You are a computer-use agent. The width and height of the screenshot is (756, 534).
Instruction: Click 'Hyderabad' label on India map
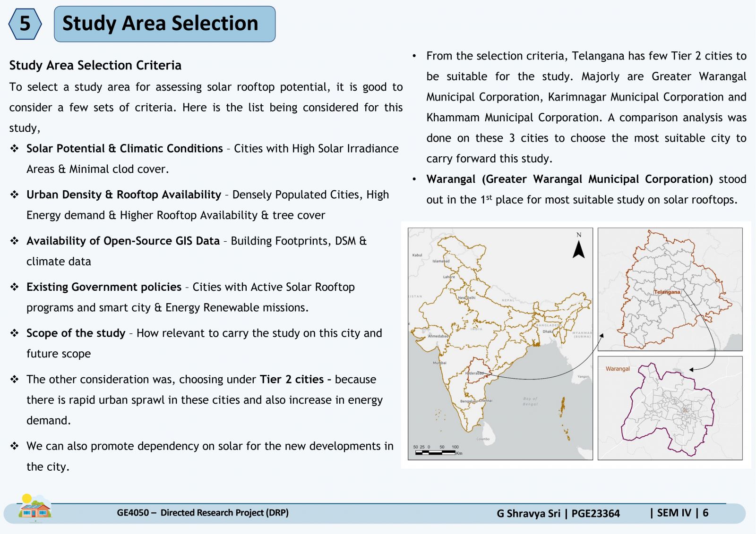[x=475, y=373]
